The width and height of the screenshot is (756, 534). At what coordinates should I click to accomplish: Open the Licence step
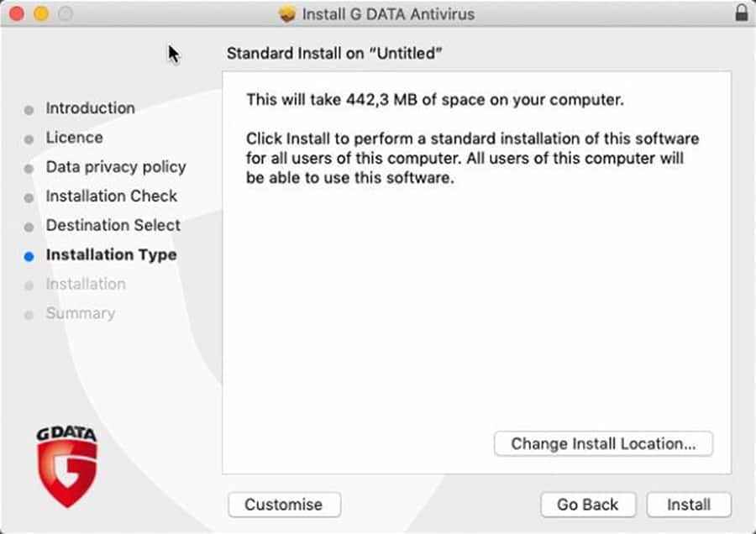click(x=74, y=138)
